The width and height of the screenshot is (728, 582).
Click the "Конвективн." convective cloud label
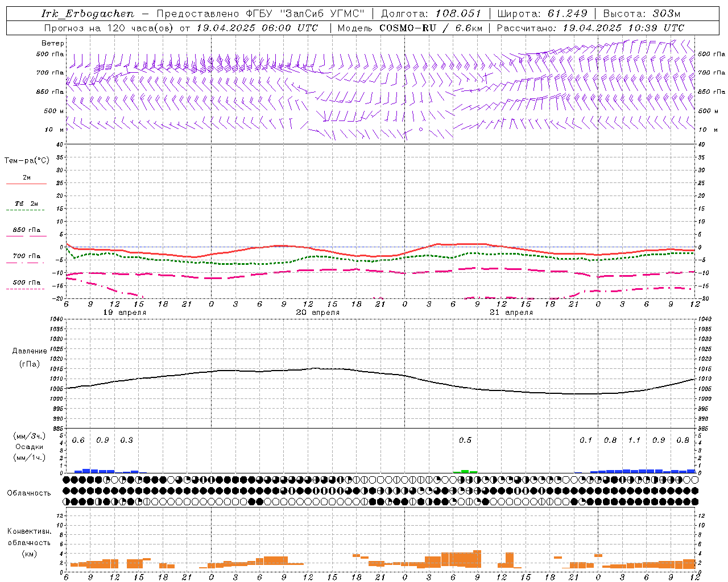click(29, 531)
